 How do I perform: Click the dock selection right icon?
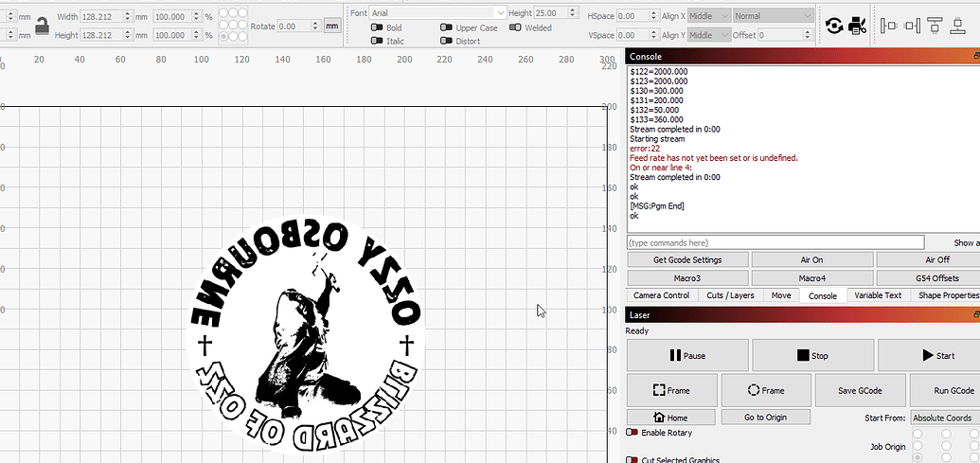[x=912, y=26]
